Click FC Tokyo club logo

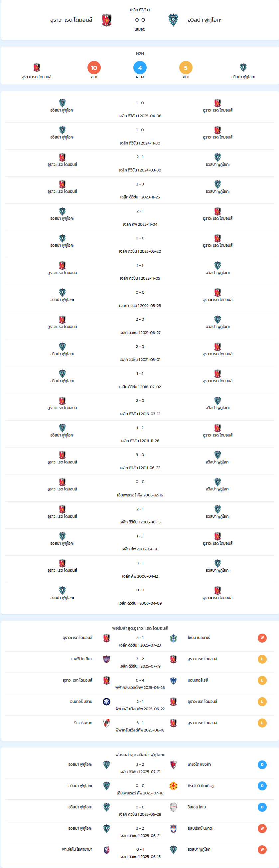click(x=106, y=659)
